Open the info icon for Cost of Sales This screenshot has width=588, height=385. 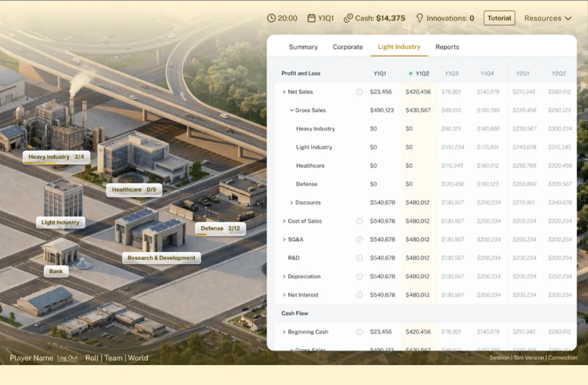[x=359, y=221]
